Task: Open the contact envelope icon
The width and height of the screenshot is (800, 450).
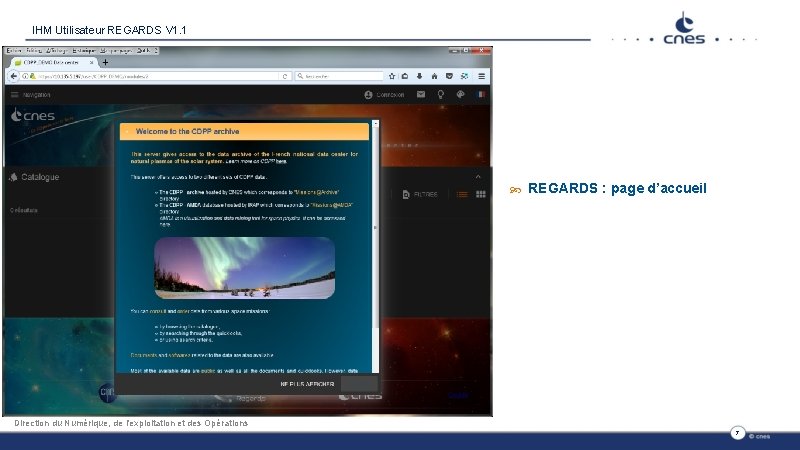Action: 420,94
